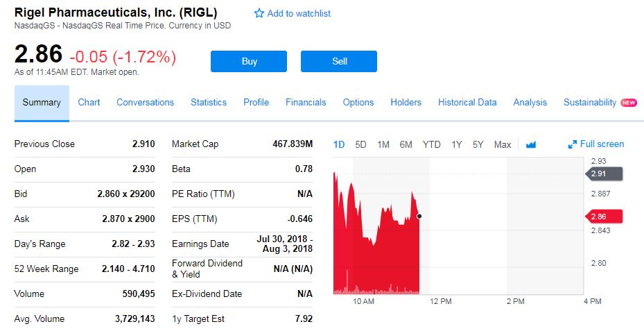
Task: Click the 2.80 price axis label
Action: (598, 263)
